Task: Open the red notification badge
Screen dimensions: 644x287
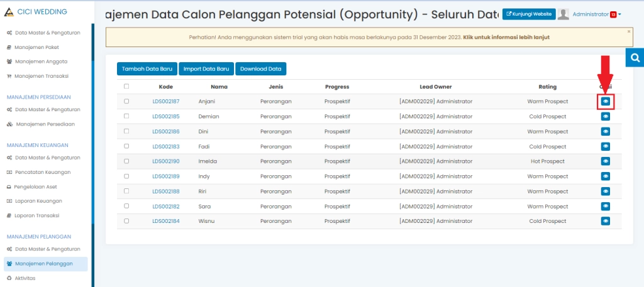Action: [613, 14]
